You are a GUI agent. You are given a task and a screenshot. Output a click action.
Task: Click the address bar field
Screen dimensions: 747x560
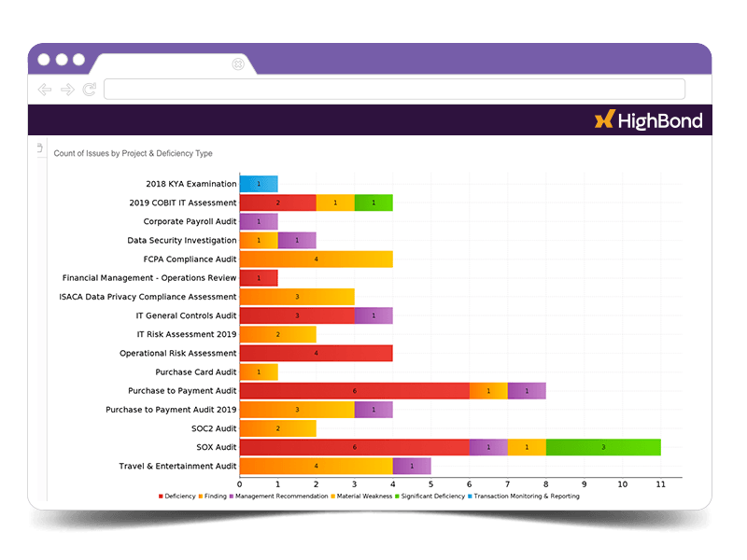click(x=393, y=90)
